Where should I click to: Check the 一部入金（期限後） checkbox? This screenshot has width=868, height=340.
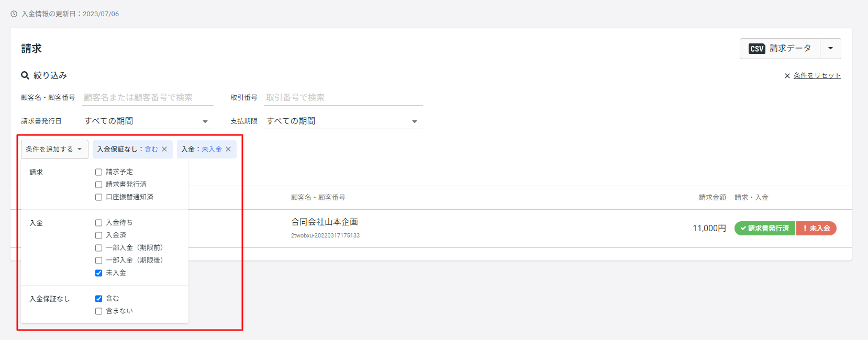[98, 260]
